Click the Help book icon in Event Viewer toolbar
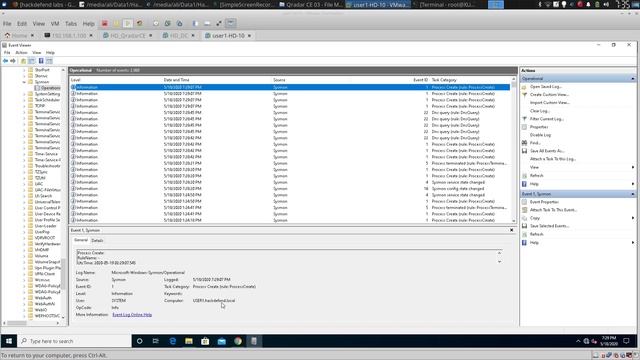Viewport: 640px width, 360px height. click(x=41, y=61)
